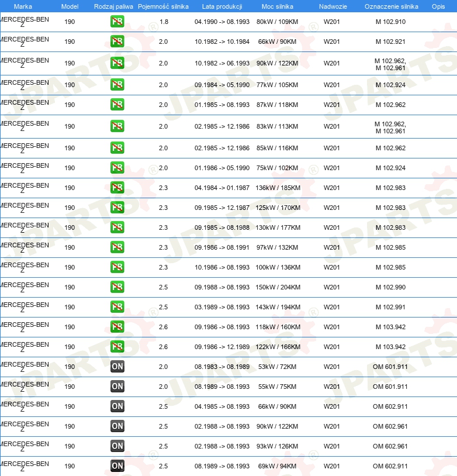The image size is (457, 476).
Task: Select engine code M 102.991
Action: coord(390,307)
